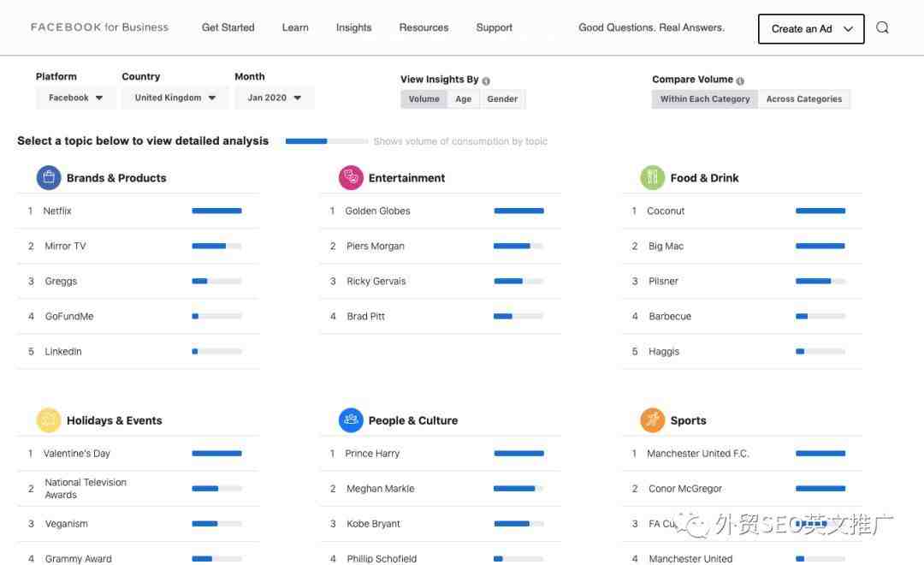Click the volume bar for Coconut
924x565 pixels.
pos(820,211)
